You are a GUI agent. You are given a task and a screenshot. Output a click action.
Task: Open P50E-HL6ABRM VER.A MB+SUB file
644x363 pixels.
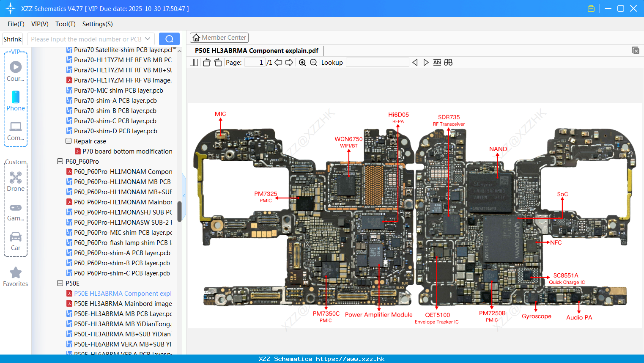119,344
